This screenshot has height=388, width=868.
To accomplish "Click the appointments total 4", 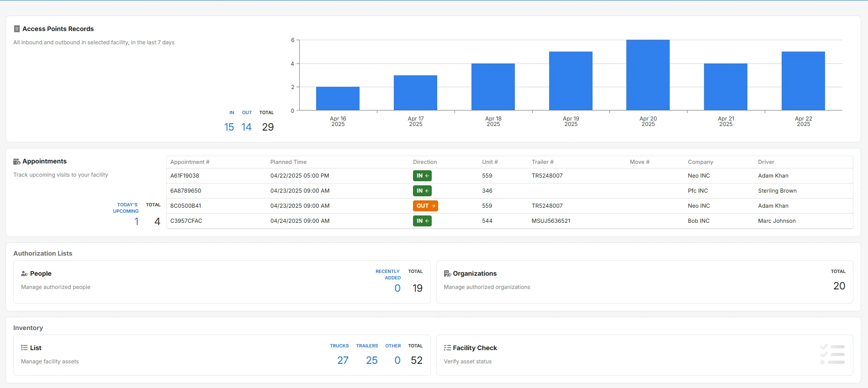I will pyautogui.click(x=157, y=222).
